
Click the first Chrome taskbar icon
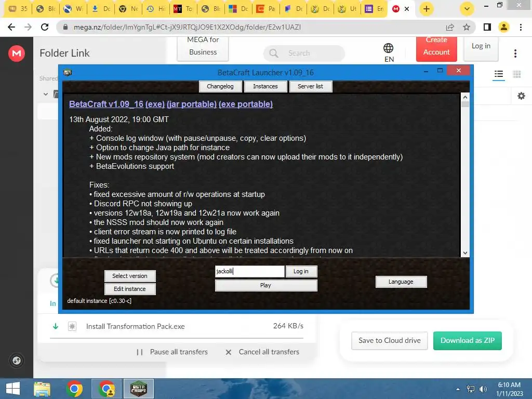tap(74, 389)
